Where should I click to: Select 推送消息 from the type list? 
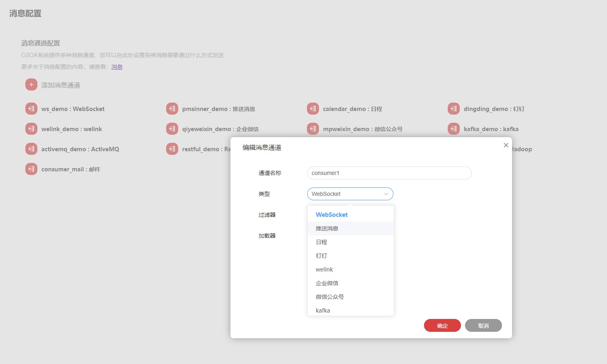(x=327, y=228)
